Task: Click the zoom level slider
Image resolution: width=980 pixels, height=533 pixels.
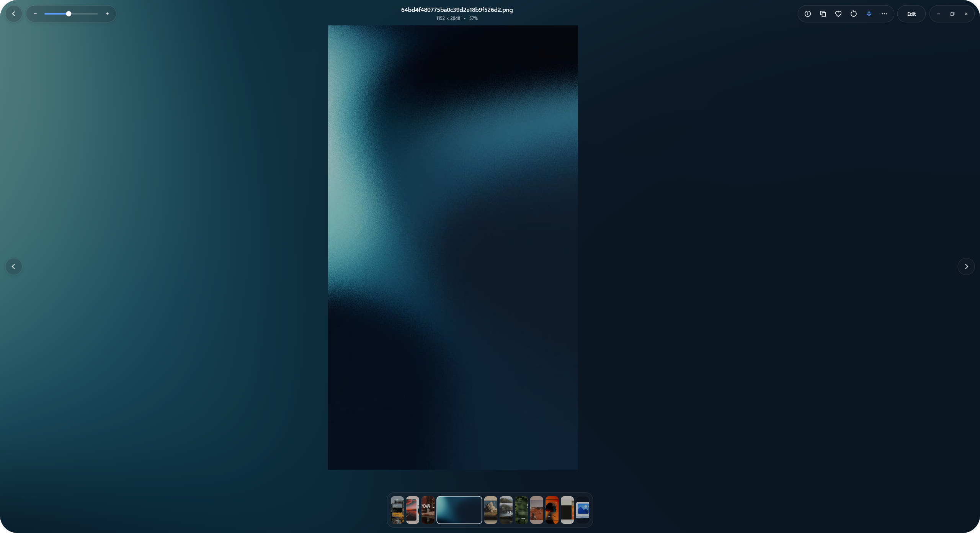Action: (71, 14)
